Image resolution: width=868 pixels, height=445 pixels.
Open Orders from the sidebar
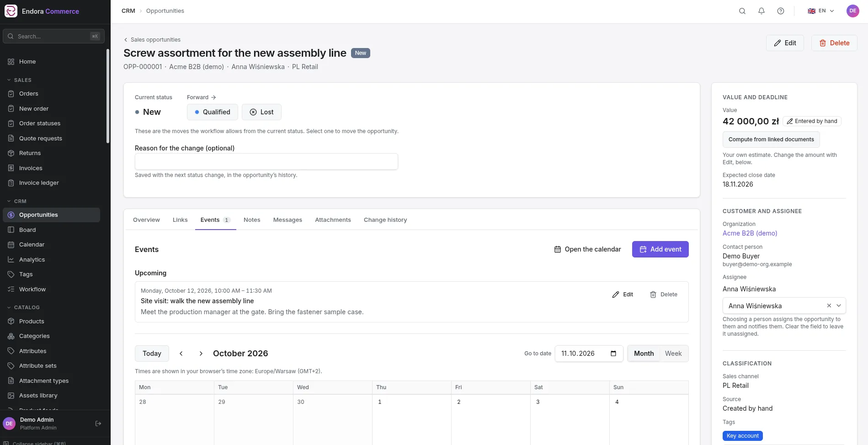[51, 94]
